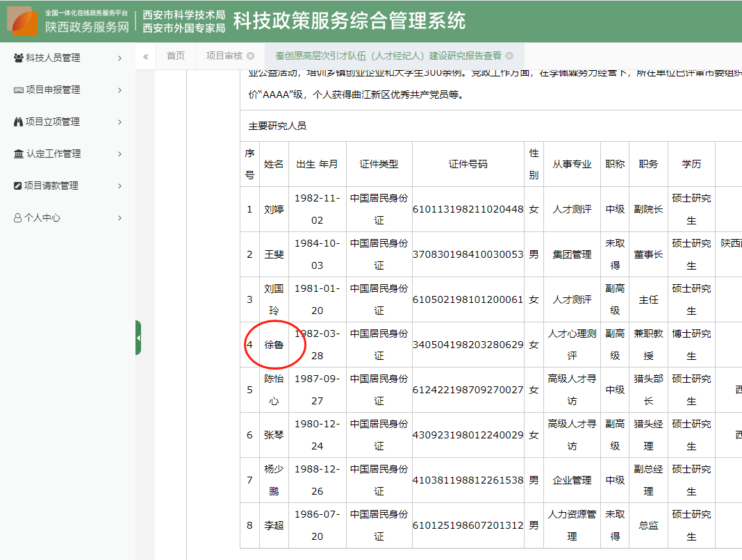Screen dimensions: 742x560
Task: Close the 建设研究报告查看 tab
Action: (x=509, y=56)
